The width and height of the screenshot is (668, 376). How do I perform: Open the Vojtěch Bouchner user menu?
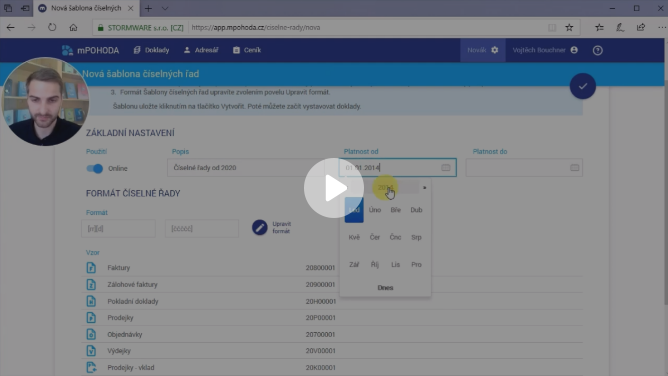click(545, 50)
